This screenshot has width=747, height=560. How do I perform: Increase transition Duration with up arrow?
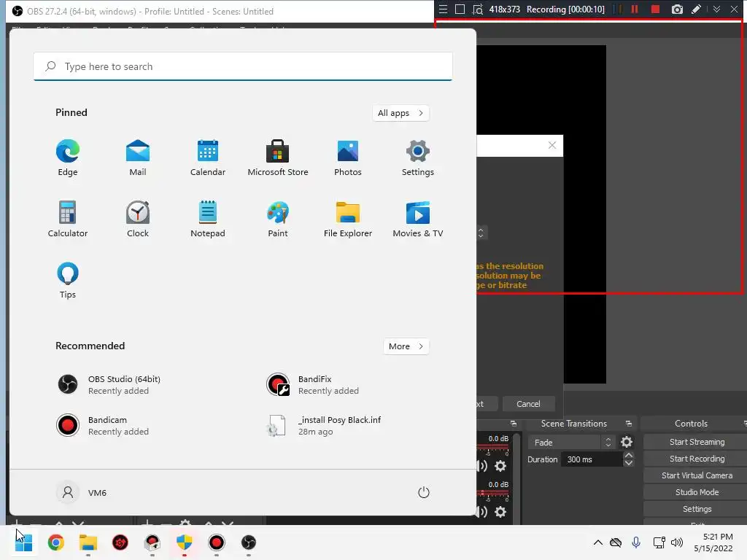click(x=628, y=456)
